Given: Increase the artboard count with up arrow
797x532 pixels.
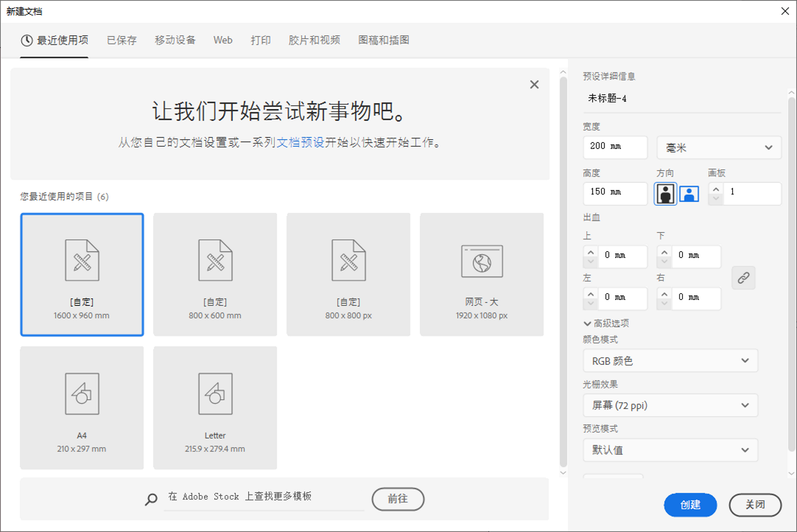Looking at the screenshot, I should click(716, 189).
